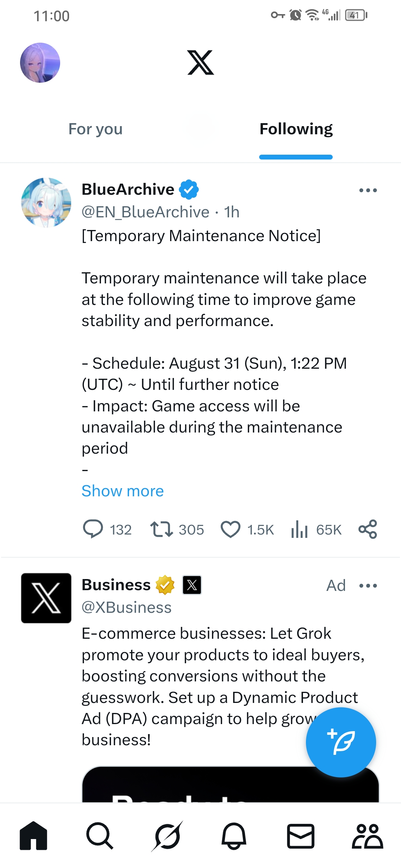Select the Following tab
Viewport: 401px width, 868px height.
[x=296, y=129]
